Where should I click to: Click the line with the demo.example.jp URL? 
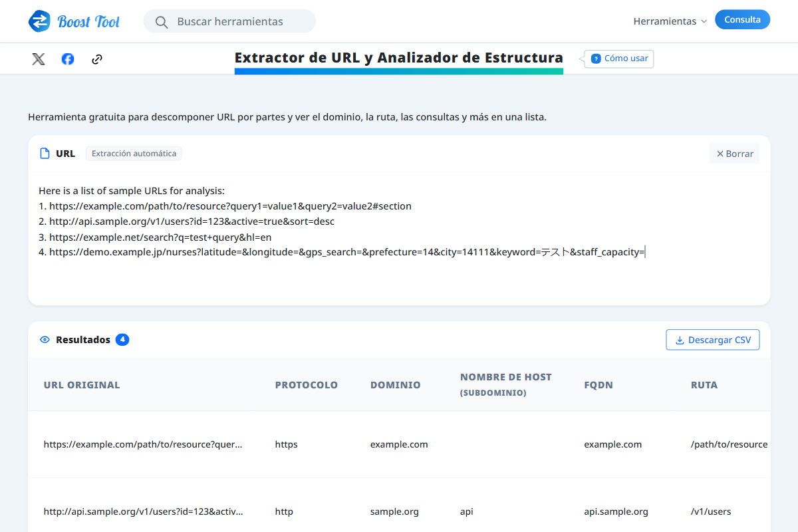click(x=342, y=252)
